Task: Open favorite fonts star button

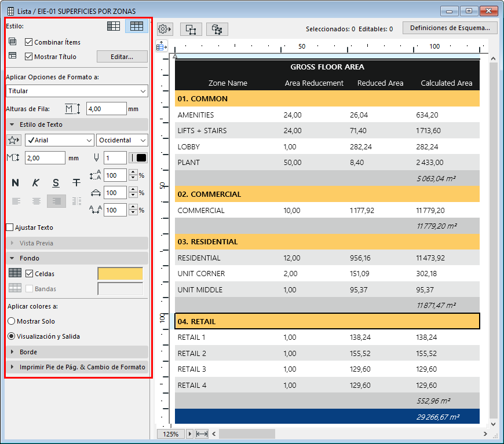Action: point(14,140)
